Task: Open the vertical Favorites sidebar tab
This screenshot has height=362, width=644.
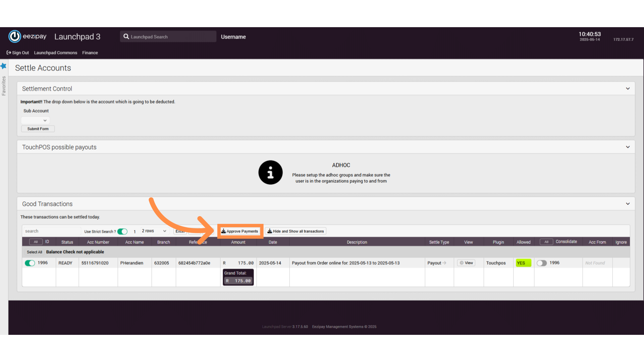Action: click(x=4, y=86)
